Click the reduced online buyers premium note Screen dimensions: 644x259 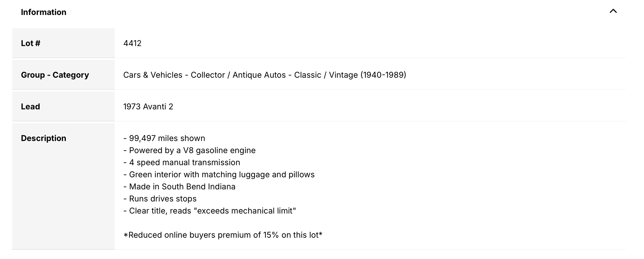click(x=223, y=235)
